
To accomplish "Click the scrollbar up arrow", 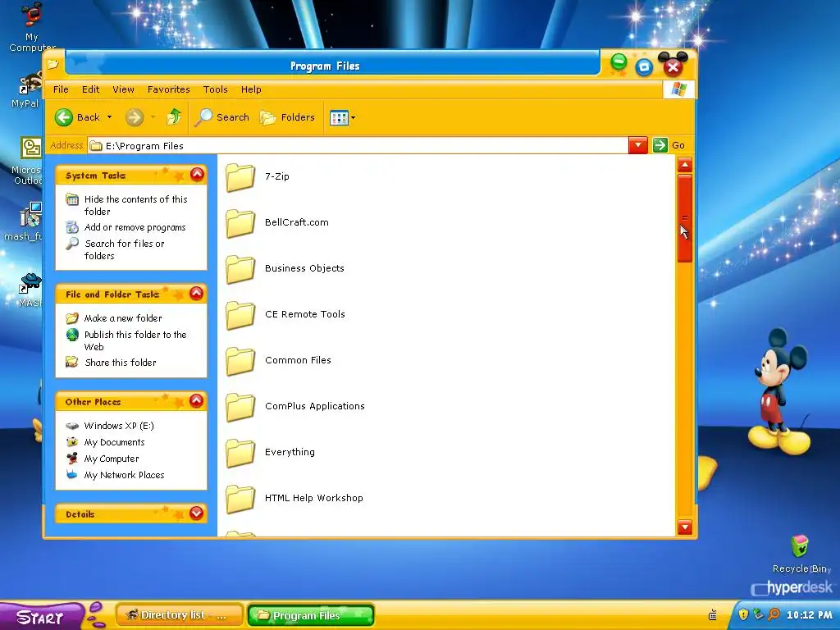I will (685, 164).
